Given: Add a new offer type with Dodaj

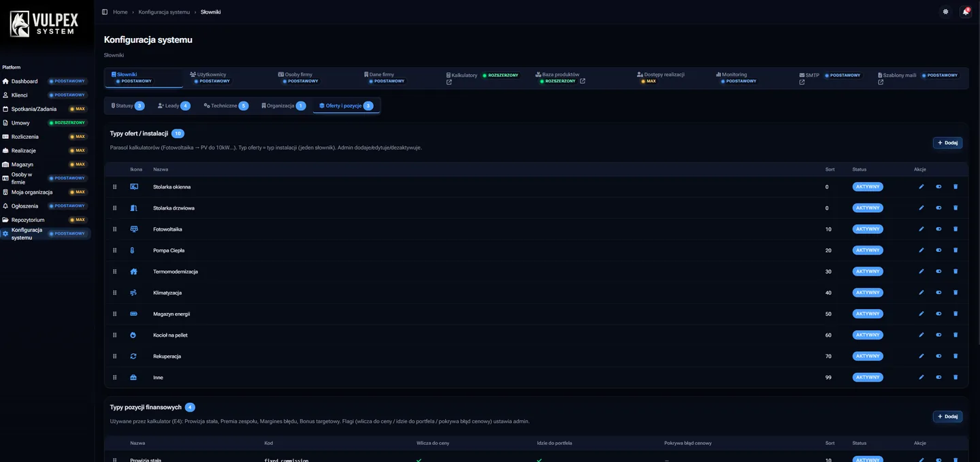Looking at the screenshot, I should 947,143.
